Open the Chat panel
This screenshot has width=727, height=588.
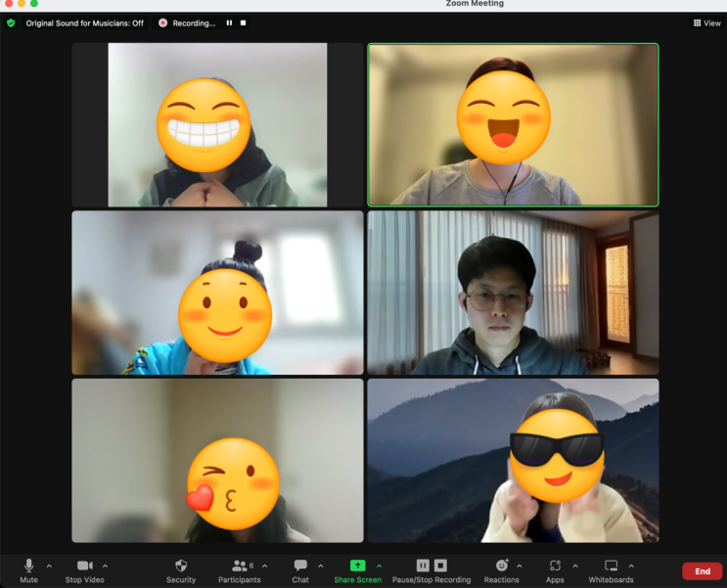(x=300, y=570)
